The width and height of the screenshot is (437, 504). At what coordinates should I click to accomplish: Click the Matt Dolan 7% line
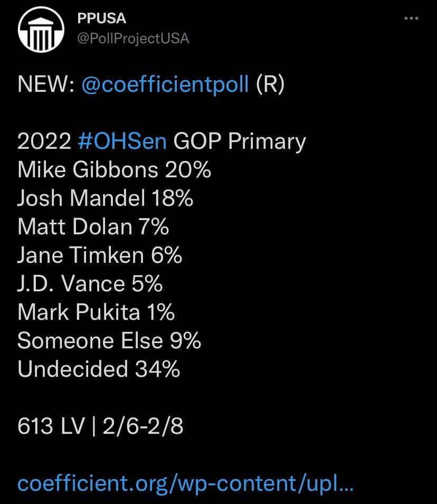click(x=93, y=226)
